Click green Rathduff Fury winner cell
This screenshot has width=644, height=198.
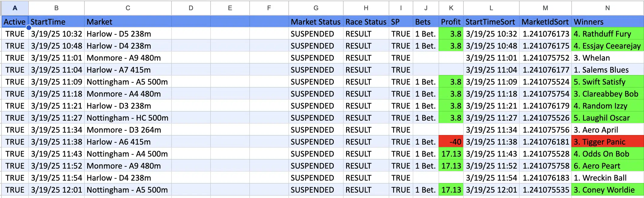point(607,34)
